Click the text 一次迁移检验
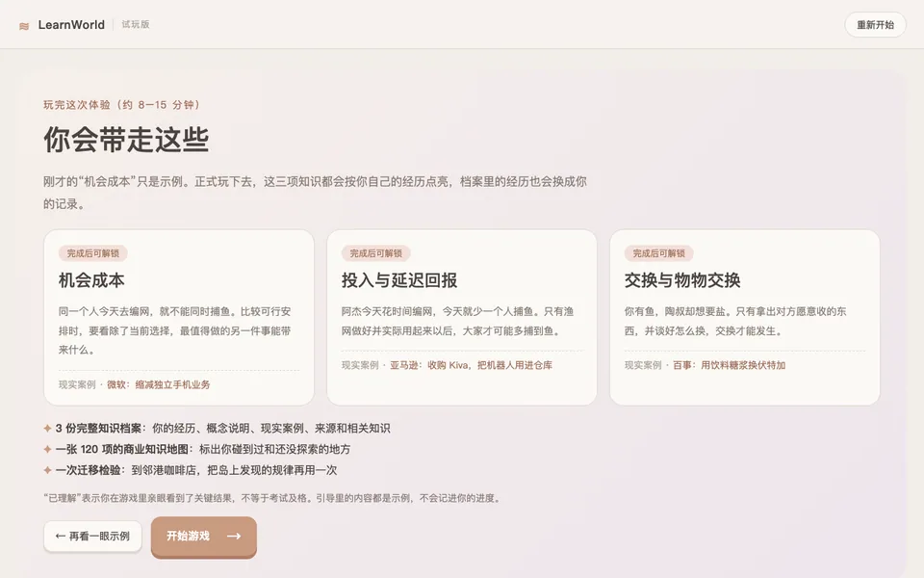Image resolution: width=924 pixels, height=578 pixels. click(x=89, y=470)
